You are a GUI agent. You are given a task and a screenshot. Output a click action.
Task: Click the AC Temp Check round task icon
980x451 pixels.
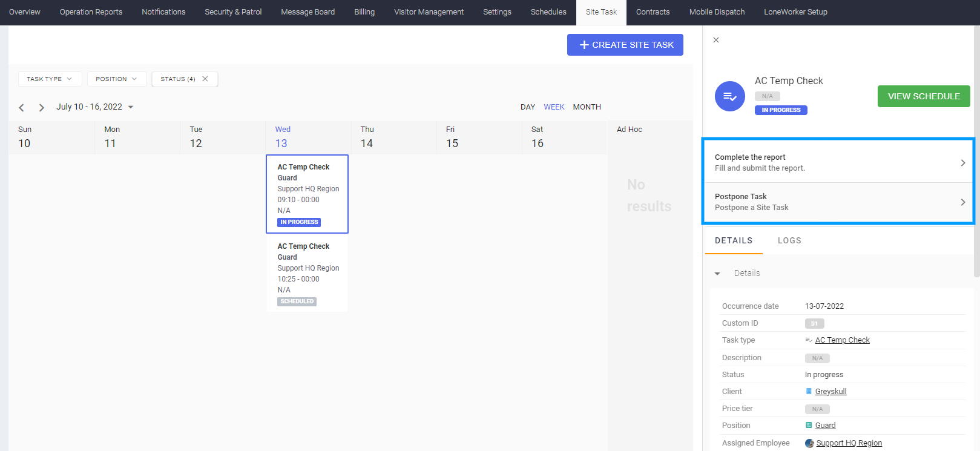pyautogui.click(x=730, y=96)
